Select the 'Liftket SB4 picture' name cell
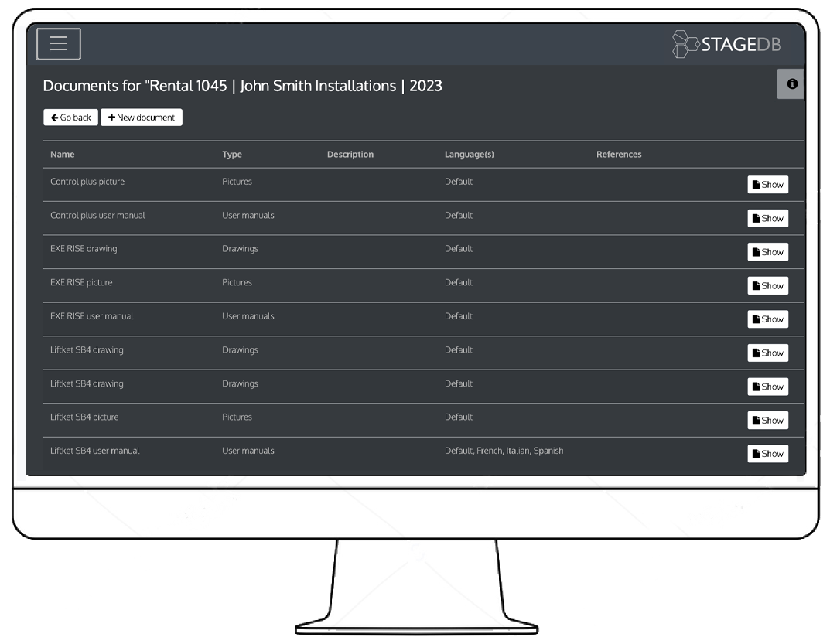 [84, 417]
